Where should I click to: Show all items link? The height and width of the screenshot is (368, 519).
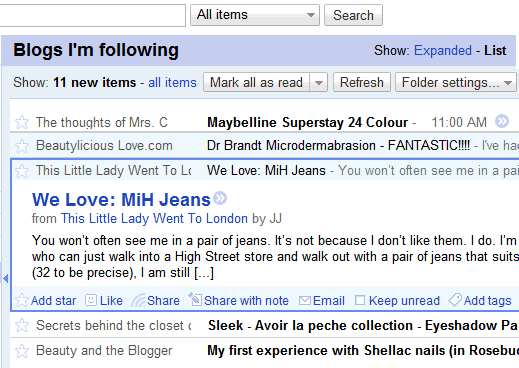point(172,82)
